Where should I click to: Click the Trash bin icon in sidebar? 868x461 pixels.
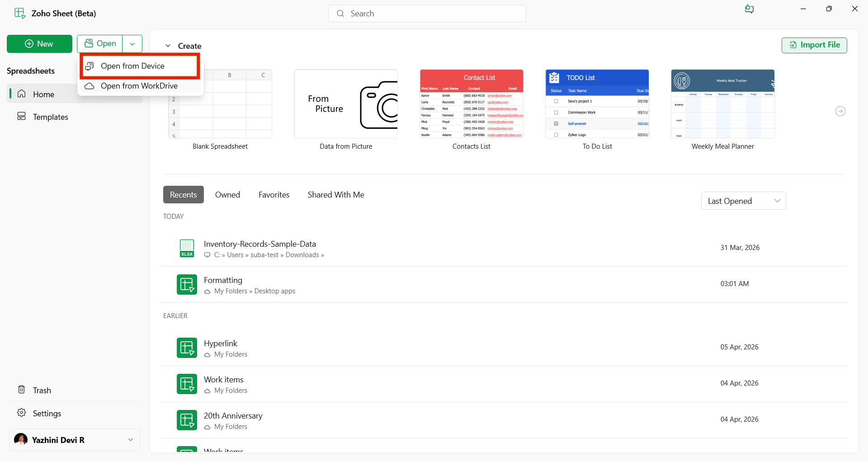point(21,390)
